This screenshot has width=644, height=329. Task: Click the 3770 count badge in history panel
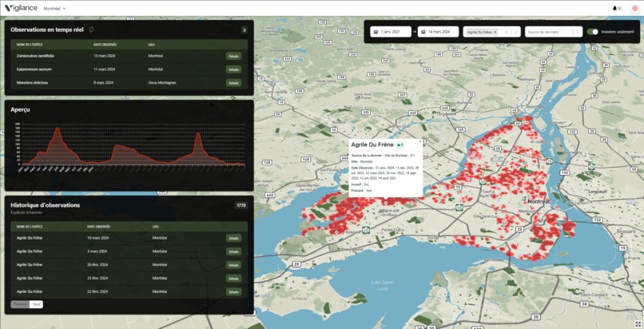pyautogui.click(x=241, y=205)
